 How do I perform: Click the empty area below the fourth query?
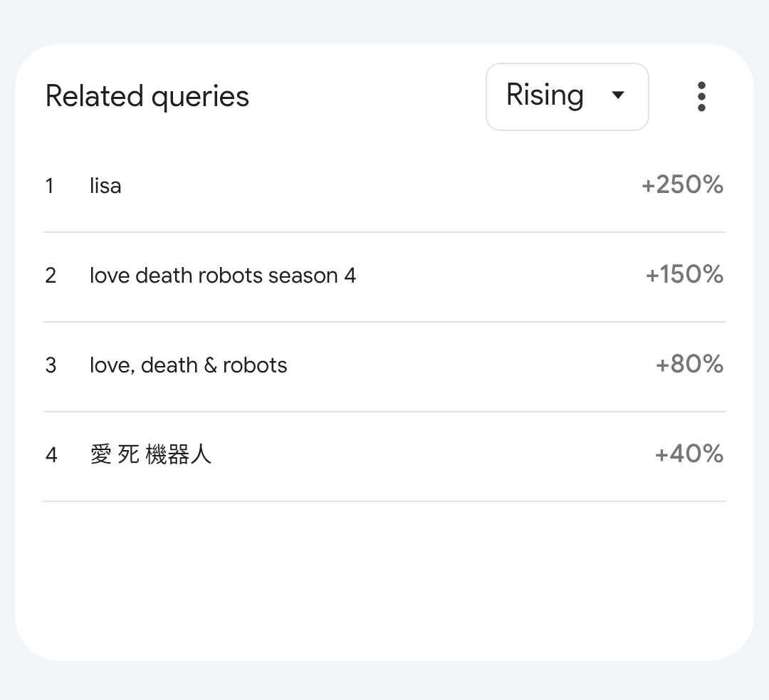click(384, 577)
